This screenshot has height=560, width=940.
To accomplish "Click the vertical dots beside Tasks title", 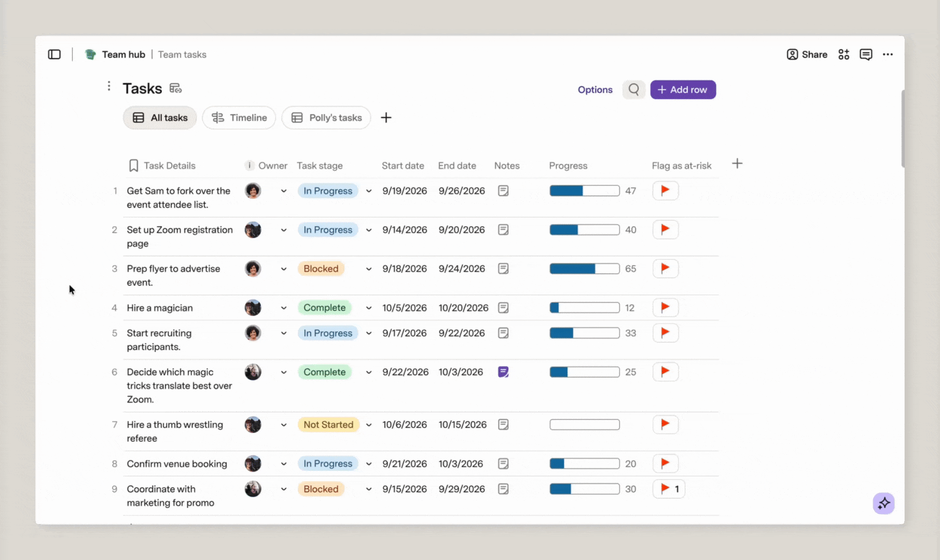I will pyautogui.click(x=109, y=86).
